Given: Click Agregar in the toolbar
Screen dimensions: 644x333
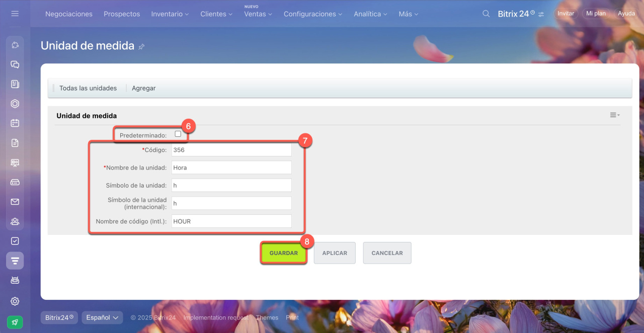Looking at the screenshot, I should 144,88.
